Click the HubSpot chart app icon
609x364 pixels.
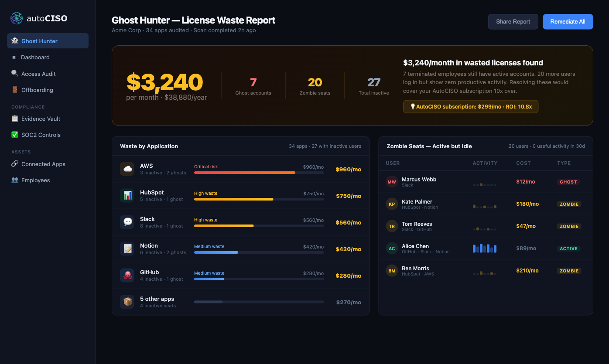127,196
